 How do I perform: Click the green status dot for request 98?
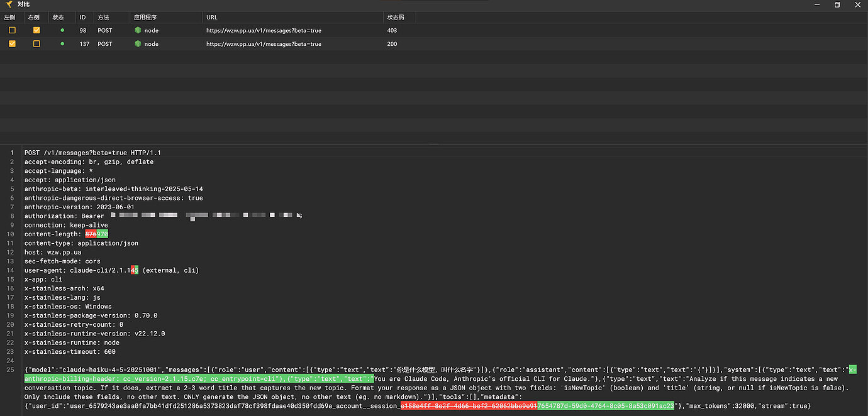62,30
